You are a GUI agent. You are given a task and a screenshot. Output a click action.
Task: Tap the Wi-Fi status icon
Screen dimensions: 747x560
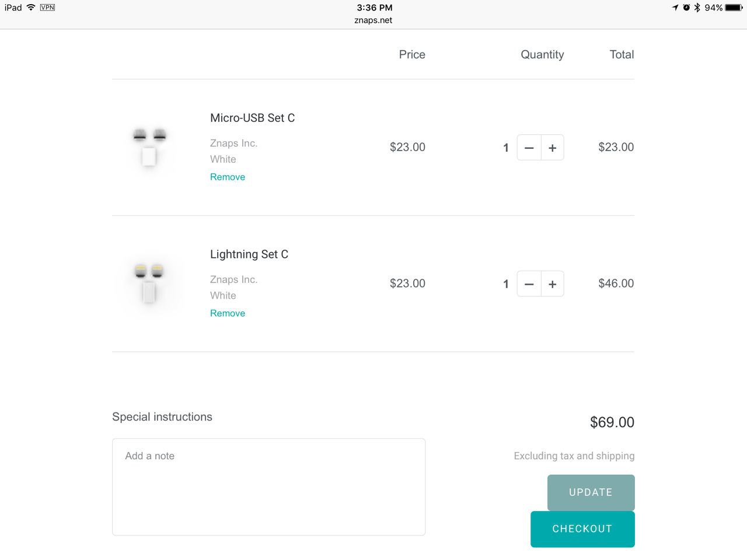click(31, 8)
